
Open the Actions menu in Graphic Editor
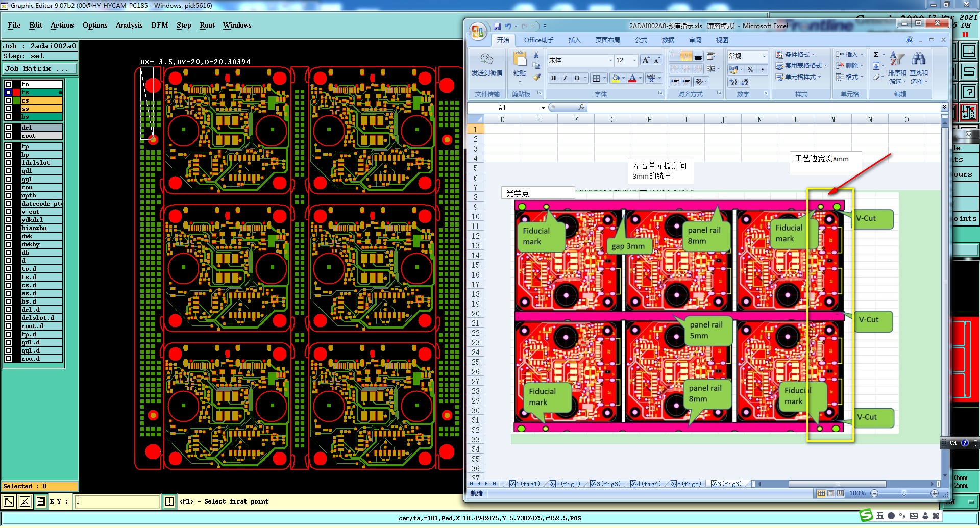[x=62, y=25]
